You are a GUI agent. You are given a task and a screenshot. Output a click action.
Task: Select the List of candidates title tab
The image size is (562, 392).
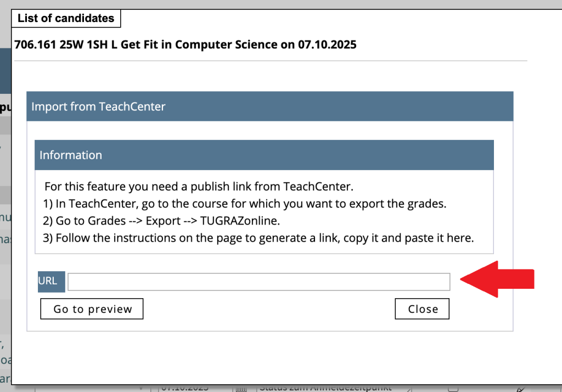coord(66,18)
